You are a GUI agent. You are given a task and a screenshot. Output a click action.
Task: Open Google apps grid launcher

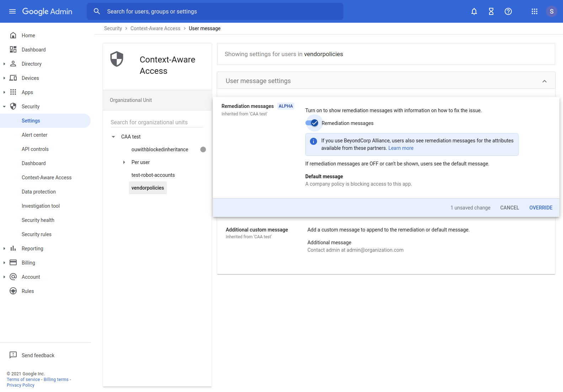coord(535,11)
